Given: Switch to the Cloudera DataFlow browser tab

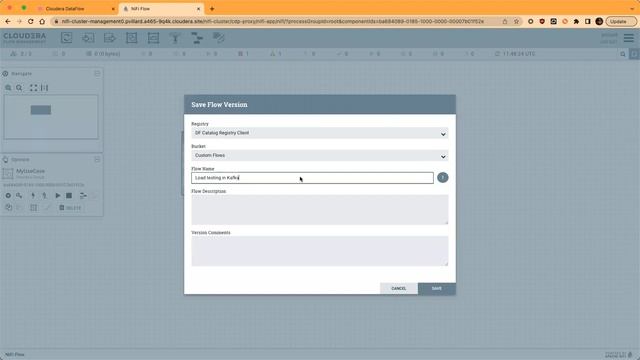Looking at the screenshot, I should click(x=76, y=9).
